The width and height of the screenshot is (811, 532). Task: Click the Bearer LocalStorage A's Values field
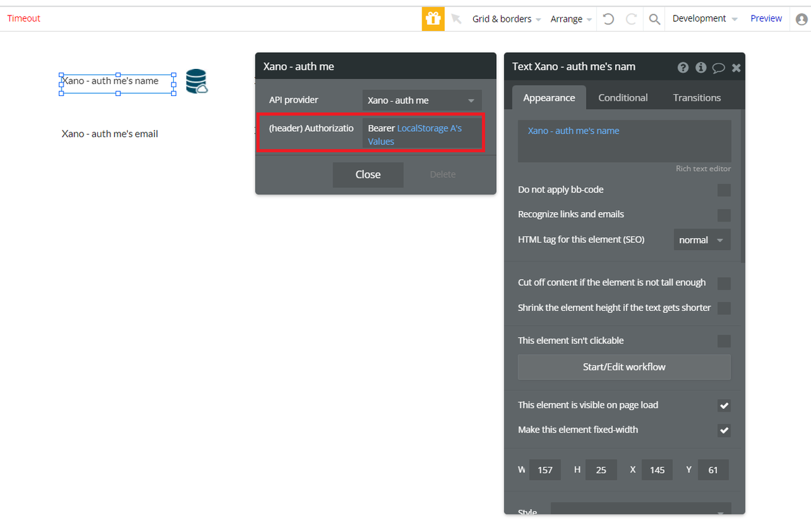pyautogui.click(x=422, y=135)
